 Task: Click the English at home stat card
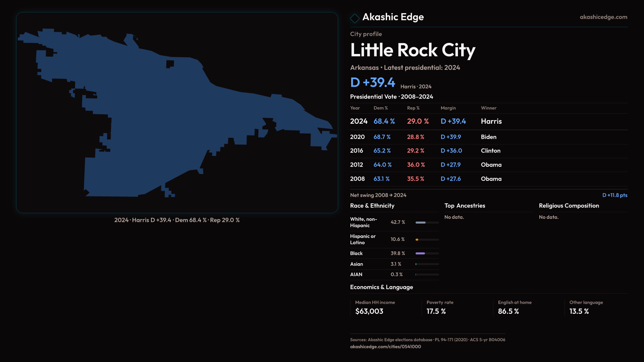pyautogui.click(x=528, y=307)
